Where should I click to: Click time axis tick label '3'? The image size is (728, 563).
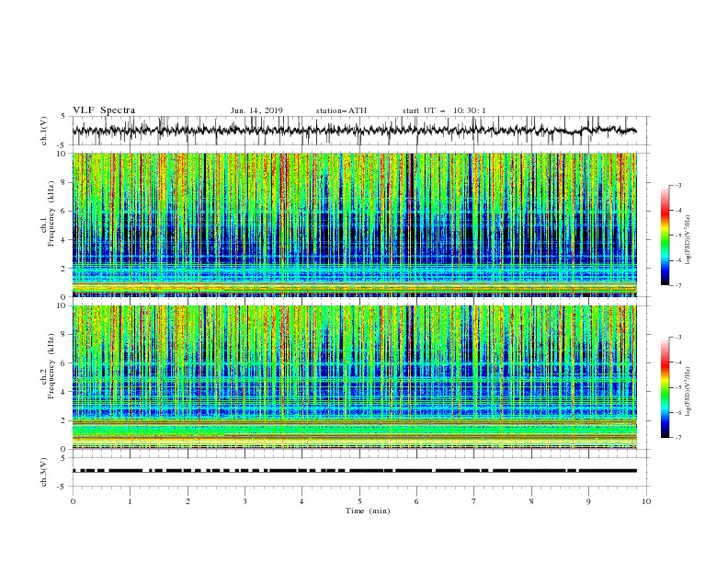[245, 501]
